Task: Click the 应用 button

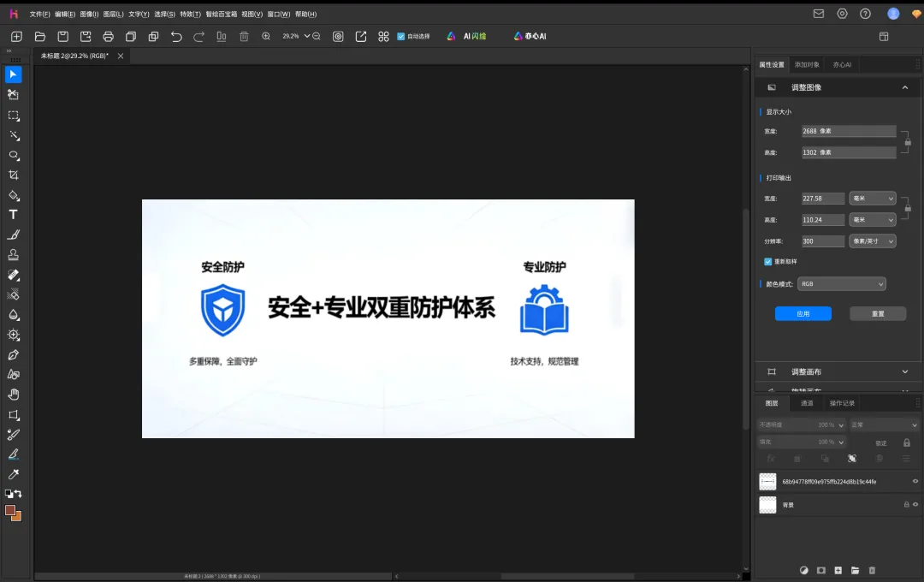Action: 803,314
